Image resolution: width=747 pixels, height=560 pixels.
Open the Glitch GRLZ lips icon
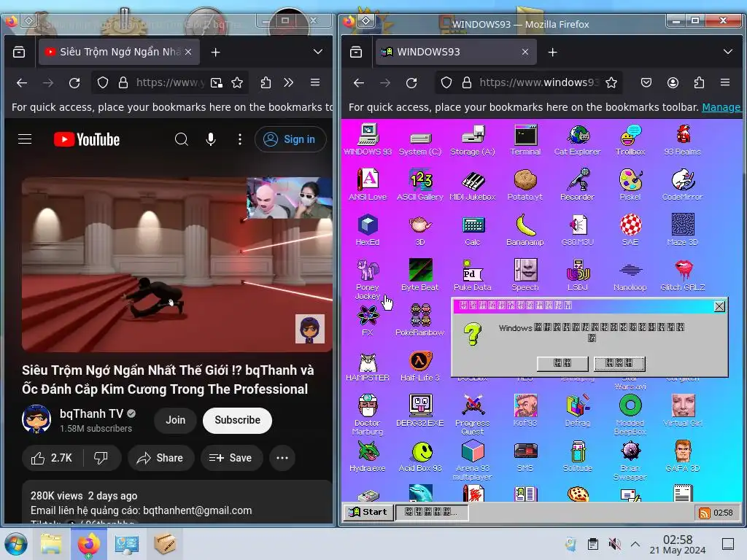683,275
